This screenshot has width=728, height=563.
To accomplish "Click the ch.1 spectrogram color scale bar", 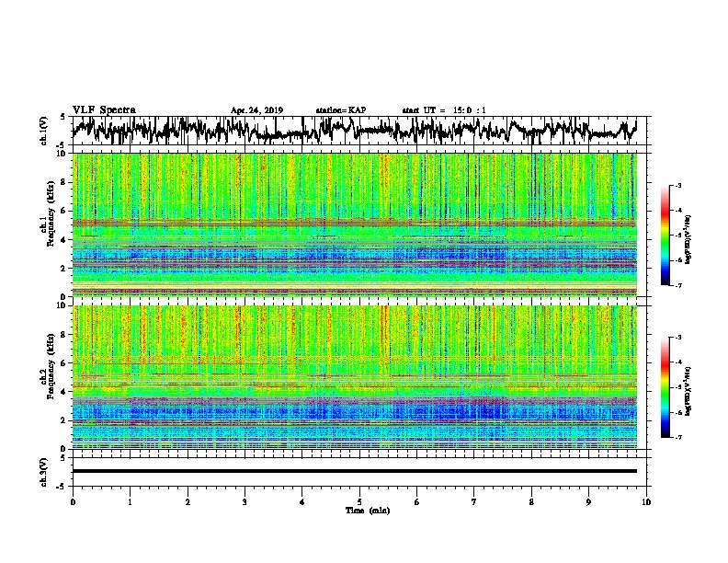I will (x=665, y=236).
